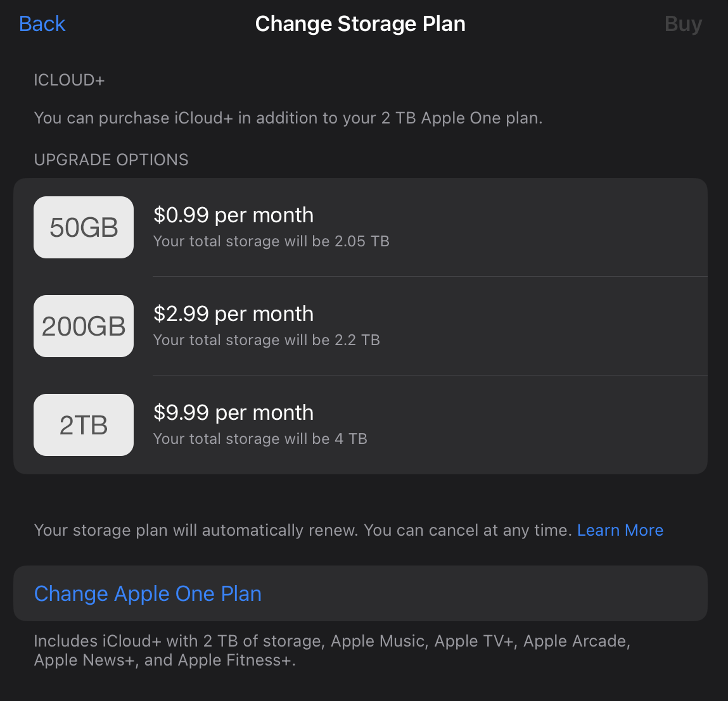Tap the 50GB storage badge

tap(84, 227)
